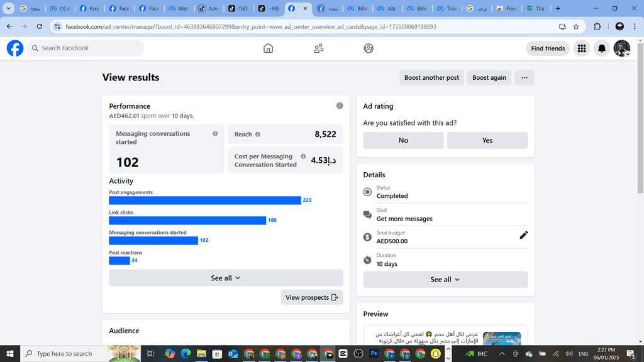Open a new browser tab
Screen dimensions: 644x362
coord(558,8)
